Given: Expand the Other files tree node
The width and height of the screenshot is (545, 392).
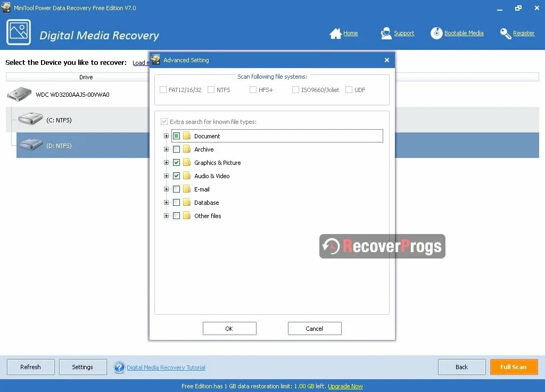Looking at the screenshot, I should click(x=166, y=215).
